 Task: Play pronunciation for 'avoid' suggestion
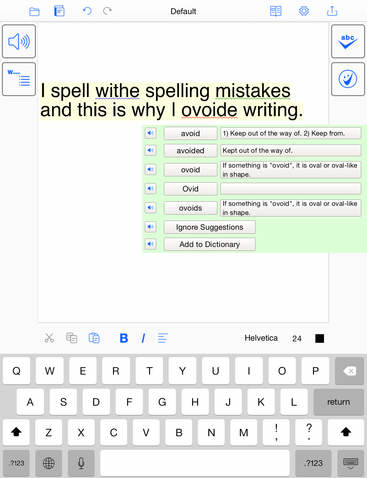(x=150, y=133)
